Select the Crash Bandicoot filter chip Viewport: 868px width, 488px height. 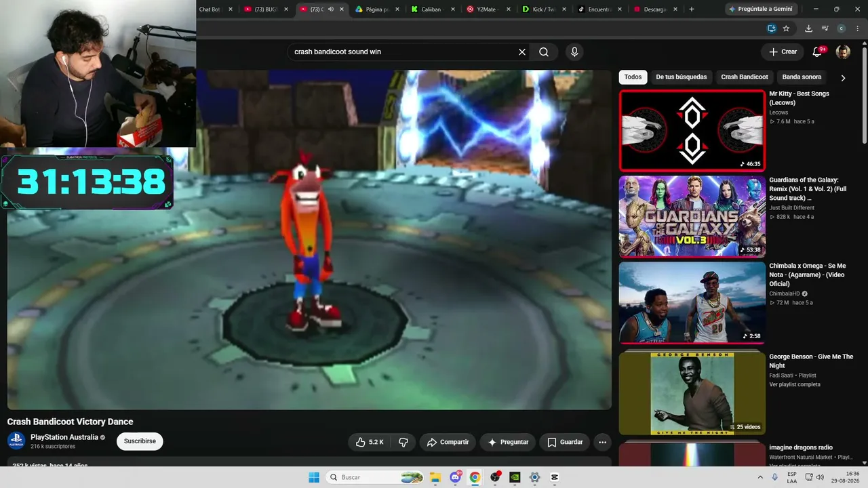coord(745,77)
